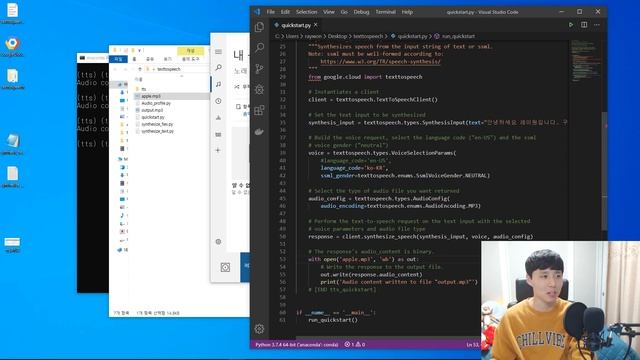Toggle the hamburger menu in Groove Music
The width and height of the screenshot is (640, 360).
click(218, 52)
